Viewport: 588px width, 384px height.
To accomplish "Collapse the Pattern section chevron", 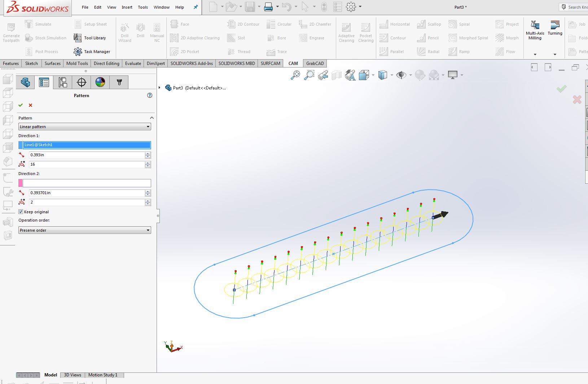I will pyautogui.click(x=152, y=118).
